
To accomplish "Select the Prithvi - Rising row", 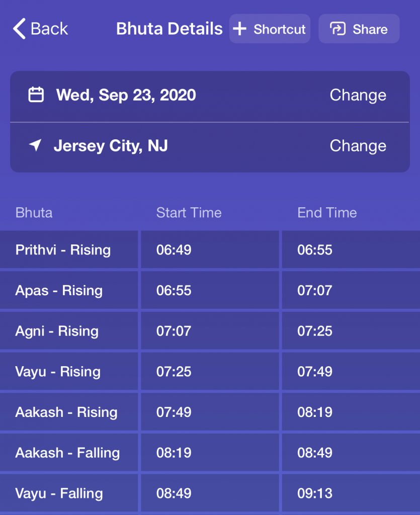I will pos(210,249).
